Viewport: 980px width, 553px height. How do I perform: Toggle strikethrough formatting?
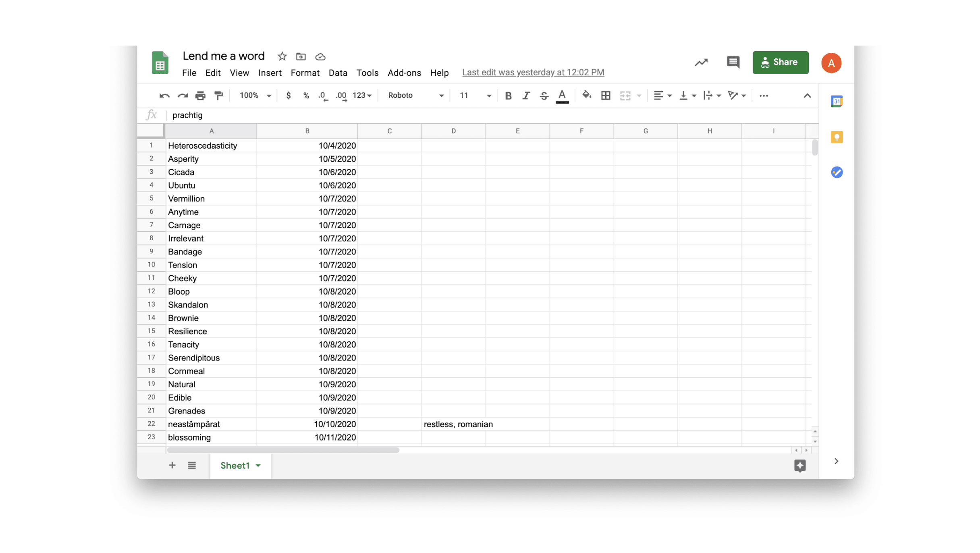pyautogui.click(x=544, y=96)
